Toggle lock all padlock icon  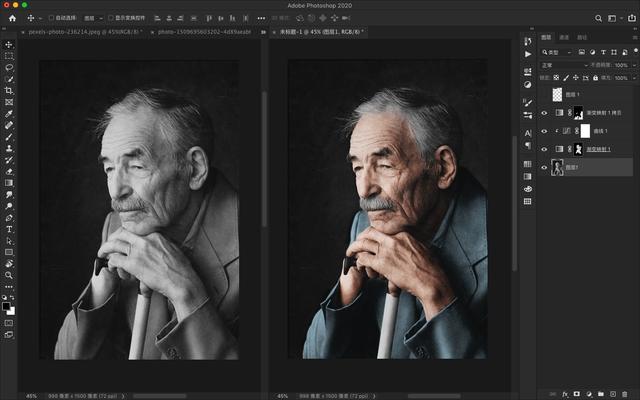[595, 78]
